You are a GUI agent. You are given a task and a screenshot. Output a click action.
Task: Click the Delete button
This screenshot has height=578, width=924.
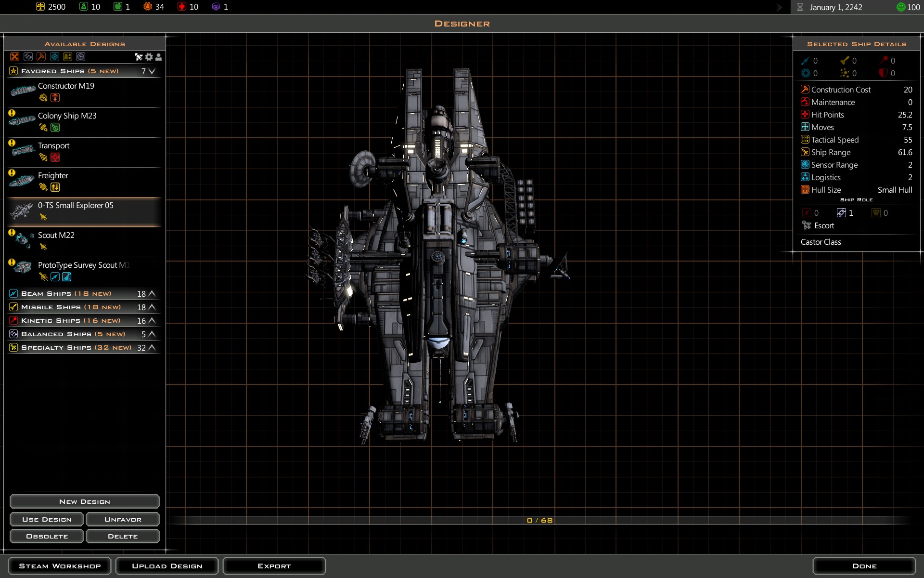(123, 536)
